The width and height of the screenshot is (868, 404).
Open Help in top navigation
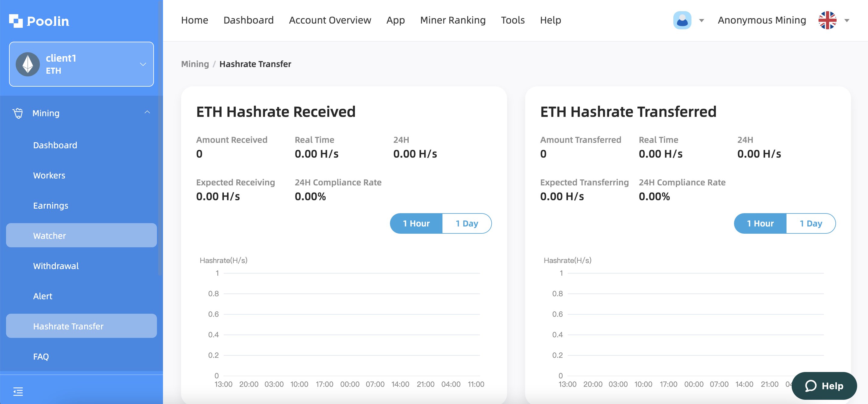(550, 20)
